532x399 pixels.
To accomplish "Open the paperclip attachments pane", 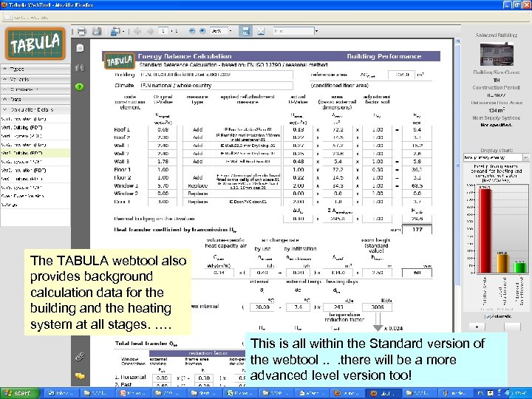I will coord(80,356).
